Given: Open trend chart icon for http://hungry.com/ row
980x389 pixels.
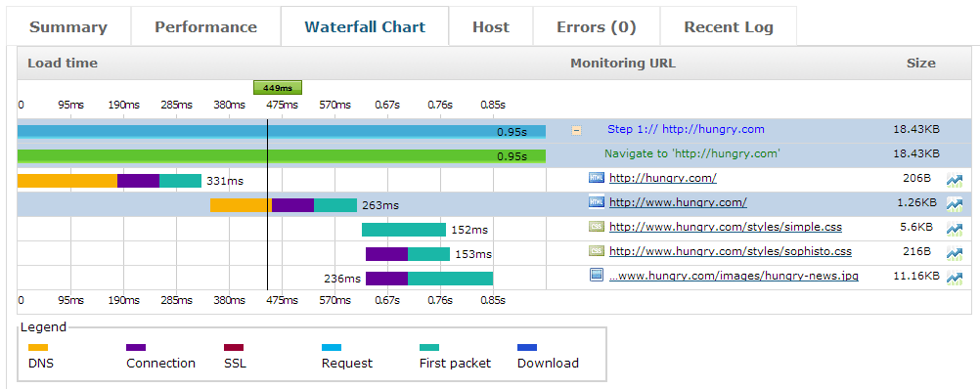Looking at the screenshot, I should [x=955, y=181].
